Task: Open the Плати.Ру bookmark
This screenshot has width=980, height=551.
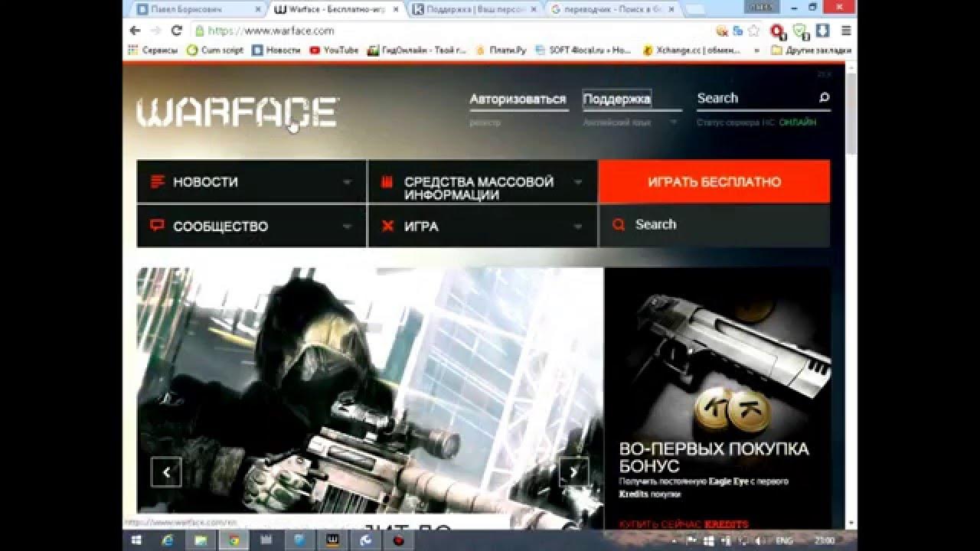Action: pyautogui.click(x=501, y=50)
